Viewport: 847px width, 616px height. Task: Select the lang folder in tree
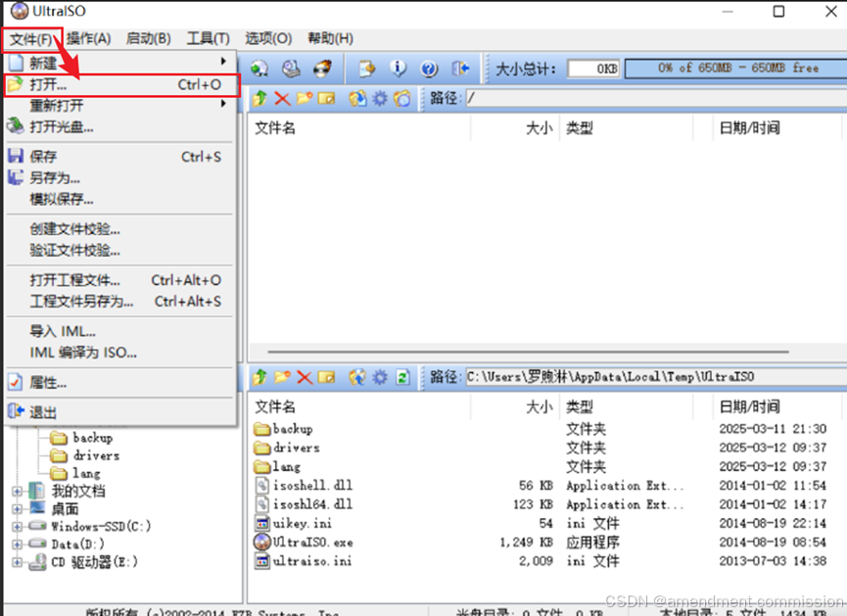[x=75, y=473]
